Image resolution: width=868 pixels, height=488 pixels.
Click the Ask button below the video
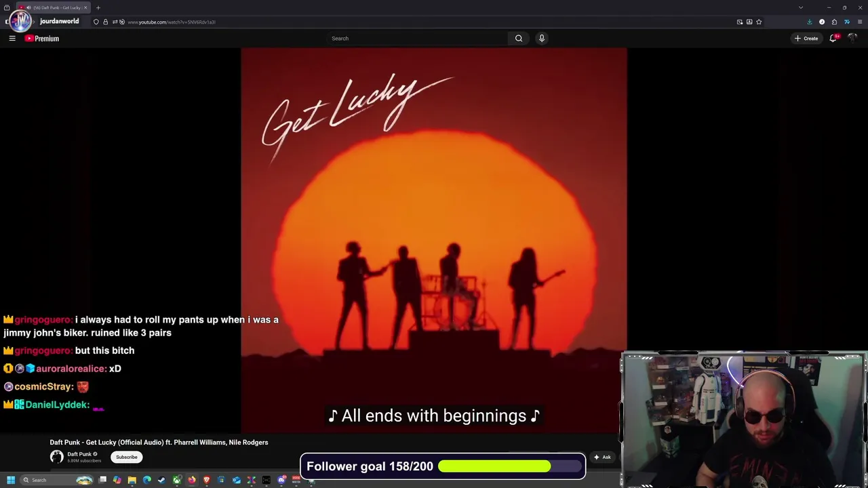tap(602, 457)
